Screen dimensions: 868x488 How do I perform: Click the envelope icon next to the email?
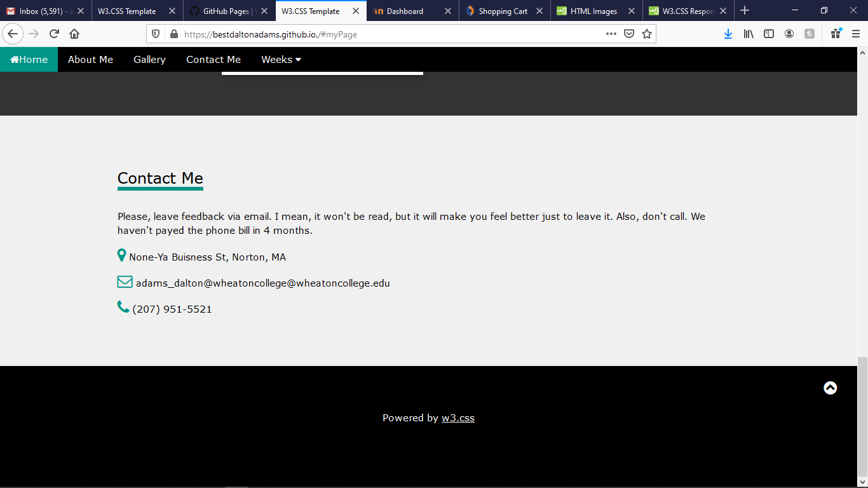125,281
